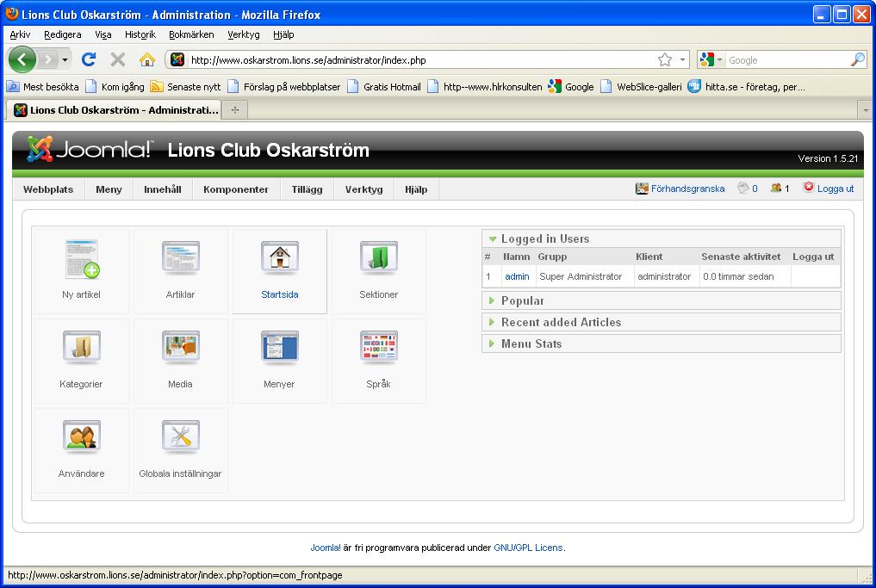Open the list all tabs dropdown
Image resolution: width=876 pixels, height=588 pixels.
click(x=866, y=110)
